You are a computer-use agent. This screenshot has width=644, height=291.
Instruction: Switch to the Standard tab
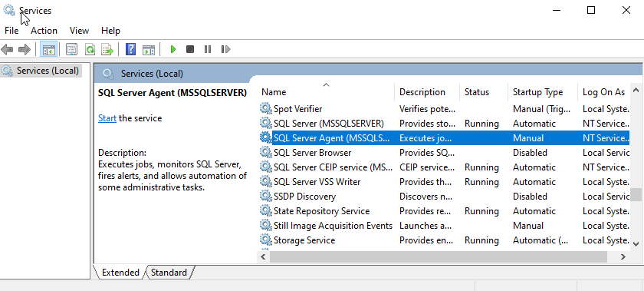pos(169,273)
